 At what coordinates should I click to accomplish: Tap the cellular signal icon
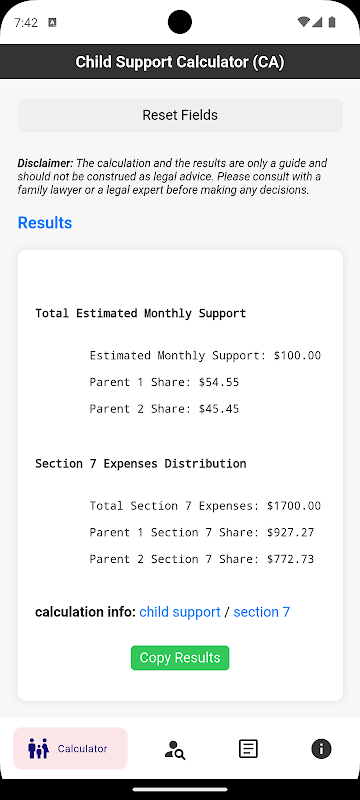point(317,22)
